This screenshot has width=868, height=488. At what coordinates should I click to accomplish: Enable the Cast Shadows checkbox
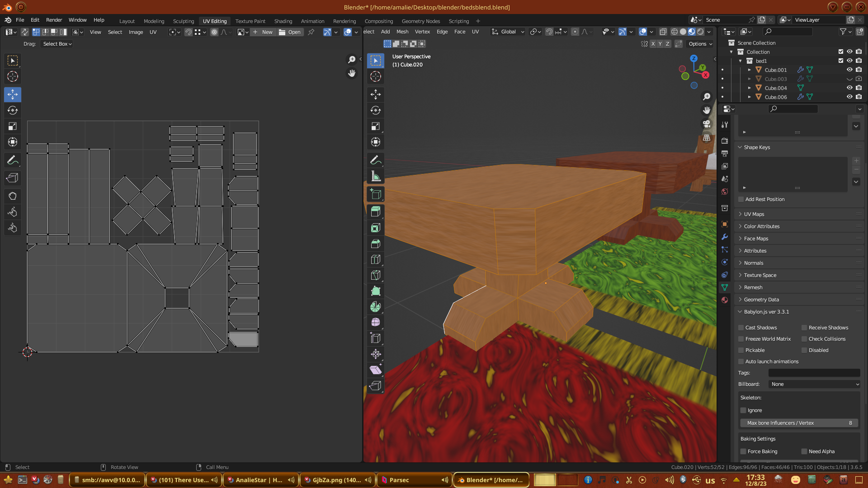coord(741,328)
